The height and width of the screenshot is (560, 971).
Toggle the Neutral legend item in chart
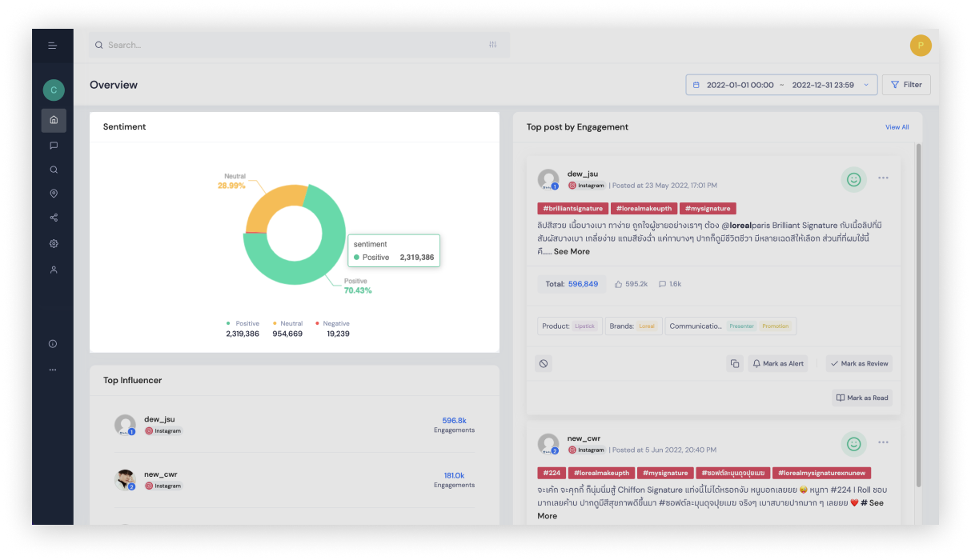287,324
